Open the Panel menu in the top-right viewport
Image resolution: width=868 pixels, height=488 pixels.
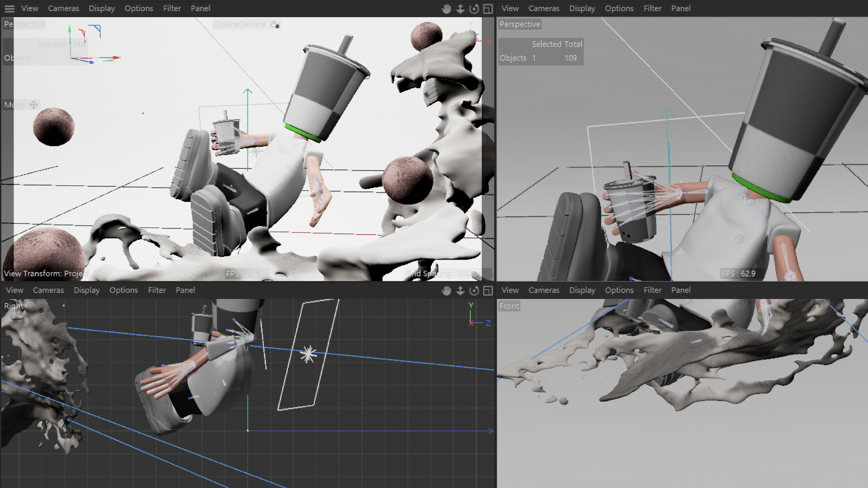[680, 9]
